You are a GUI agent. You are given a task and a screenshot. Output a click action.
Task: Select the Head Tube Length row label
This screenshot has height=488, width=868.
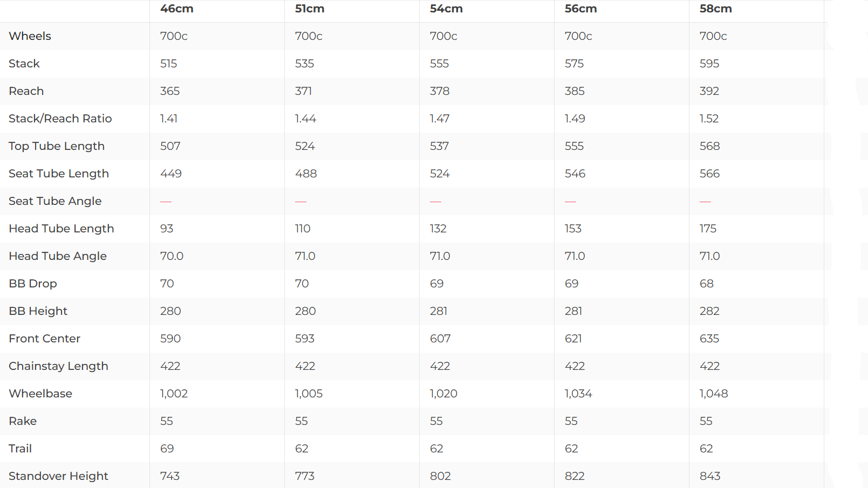61,229
